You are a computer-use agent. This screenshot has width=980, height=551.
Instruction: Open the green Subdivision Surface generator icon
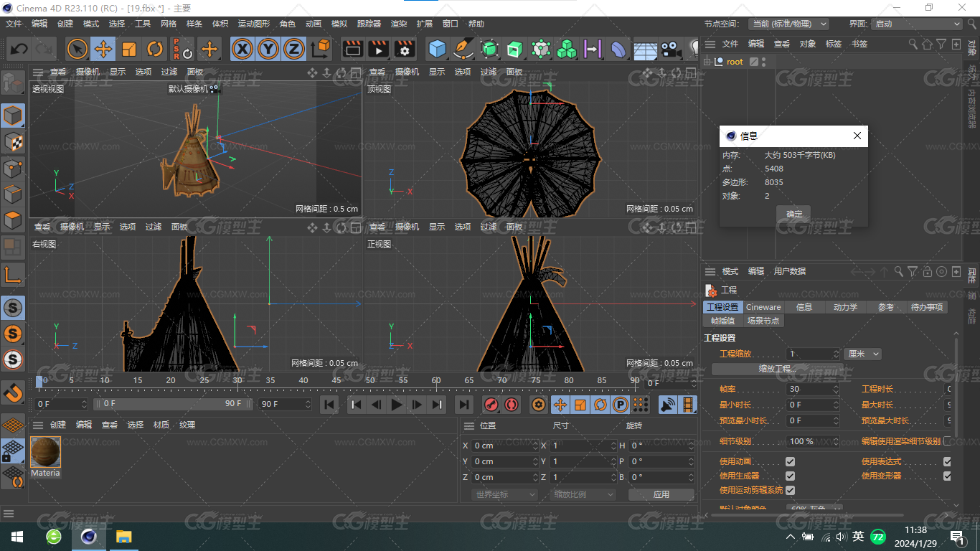(x=489, y=49)
